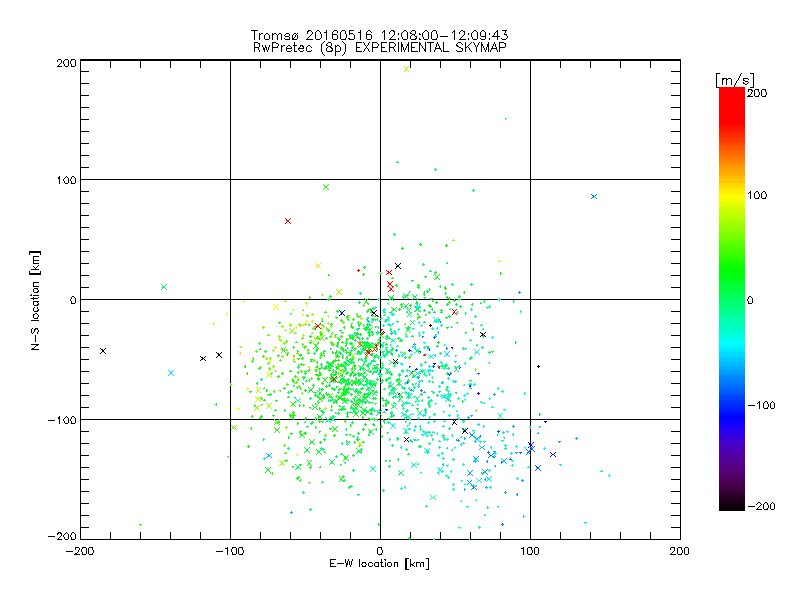Click the colorbar tick label '100'
Image resolution: width=800 pixels, height=600 pixels.
(757, 195)
